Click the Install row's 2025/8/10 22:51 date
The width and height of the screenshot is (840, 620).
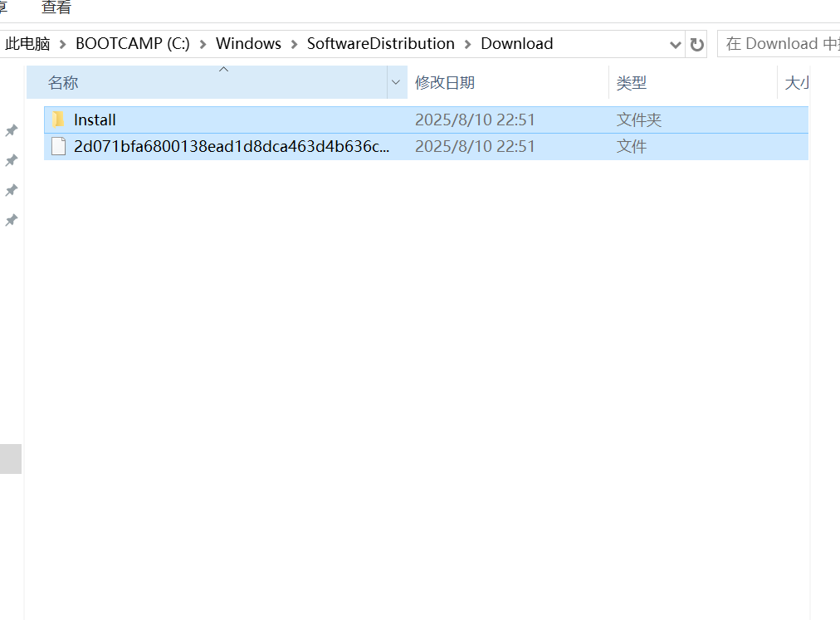475,120
